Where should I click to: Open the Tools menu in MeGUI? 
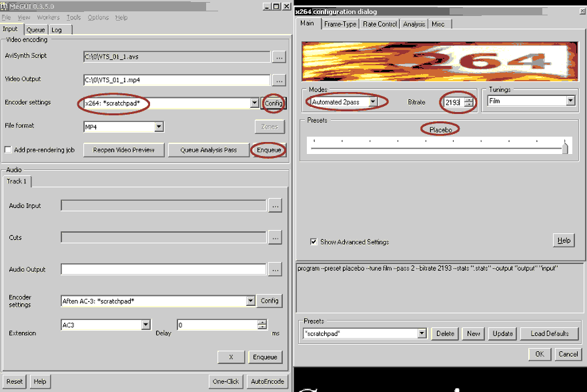tap(73, 17)
